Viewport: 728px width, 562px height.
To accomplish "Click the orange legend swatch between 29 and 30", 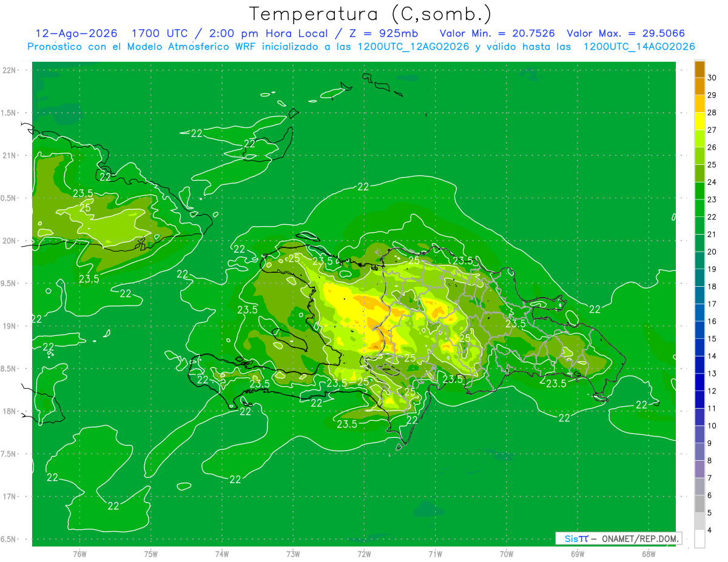I will 699,86.
